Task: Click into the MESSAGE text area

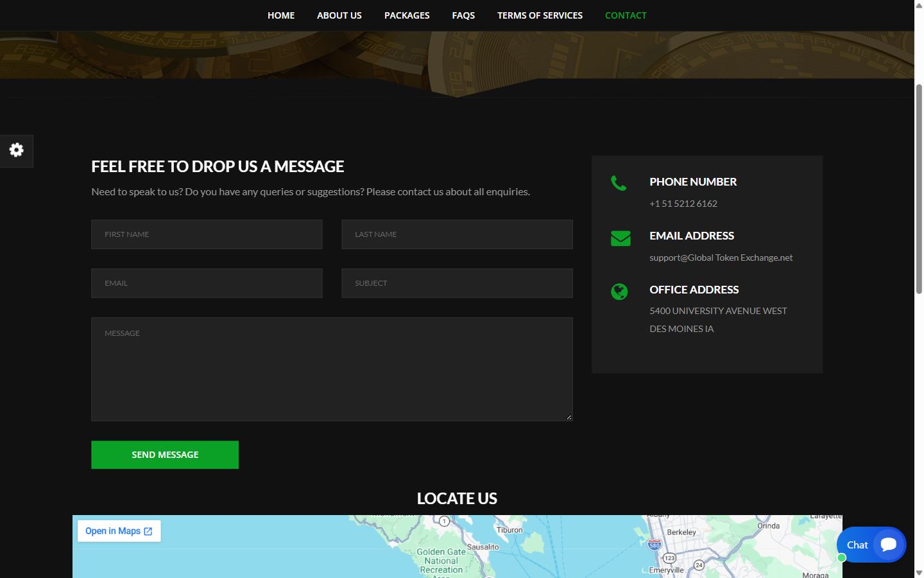Action: (332, 369)
